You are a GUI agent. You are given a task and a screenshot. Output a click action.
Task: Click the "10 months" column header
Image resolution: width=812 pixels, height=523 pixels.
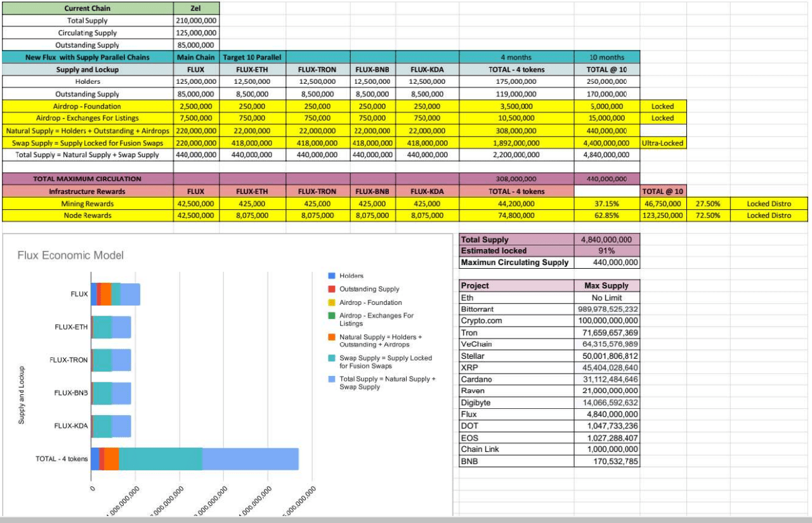(x=606, y=57)
